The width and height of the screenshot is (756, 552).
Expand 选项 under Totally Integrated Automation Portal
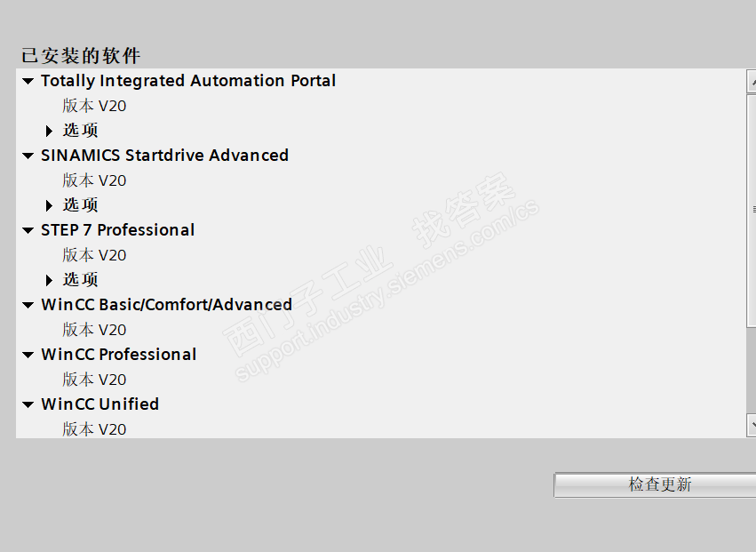point(50,131)
